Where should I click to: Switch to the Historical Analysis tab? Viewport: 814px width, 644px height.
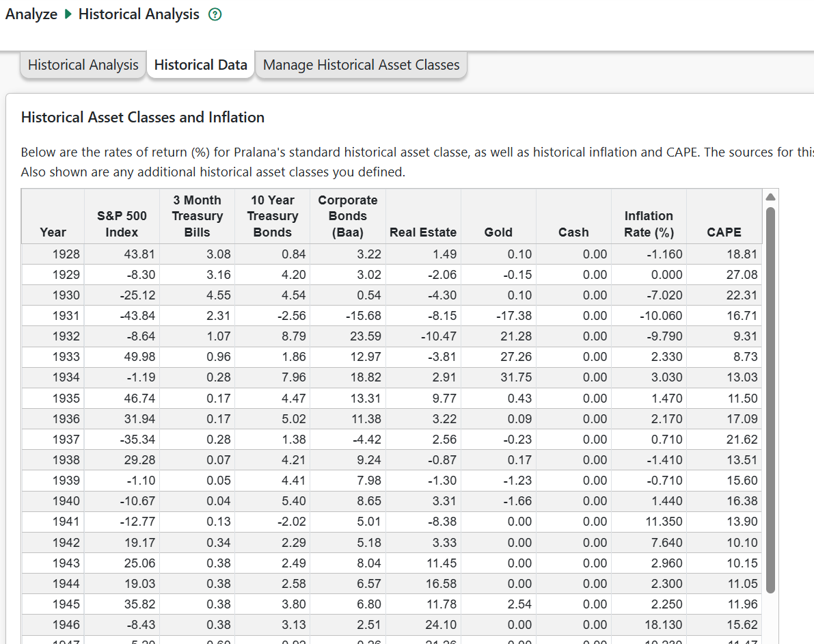coord(83,65)
